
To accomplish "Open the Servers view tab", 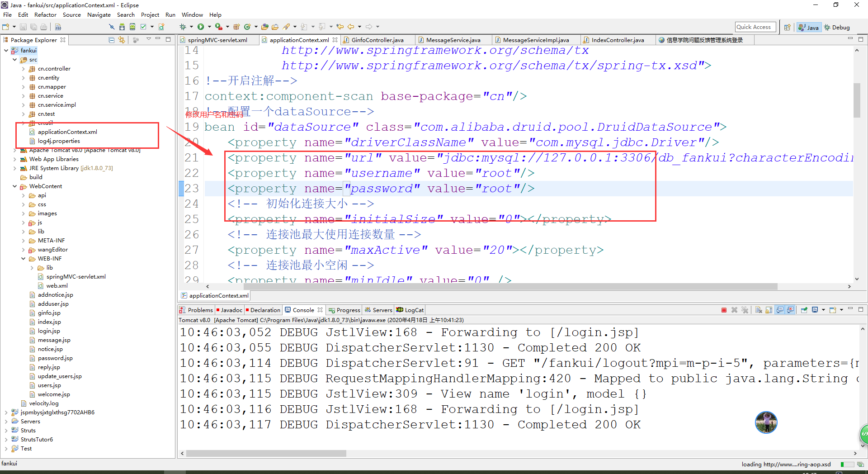I will (x=378, y=310).
